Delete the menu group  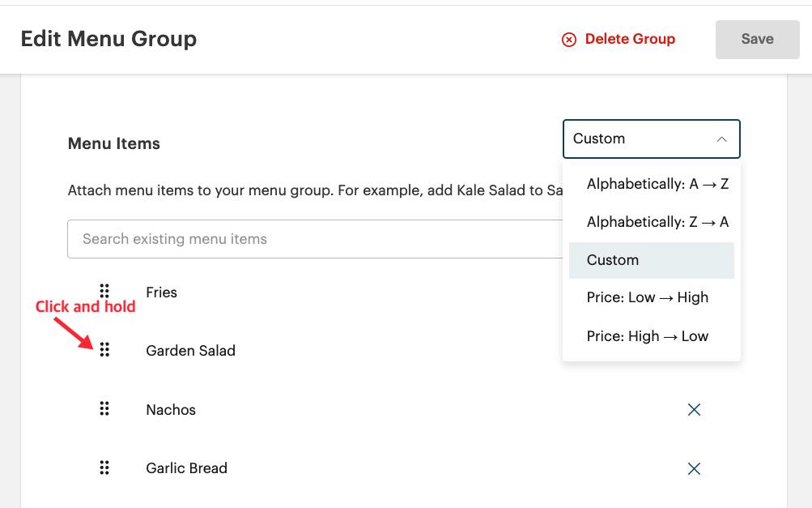click(x=630, y=39)
